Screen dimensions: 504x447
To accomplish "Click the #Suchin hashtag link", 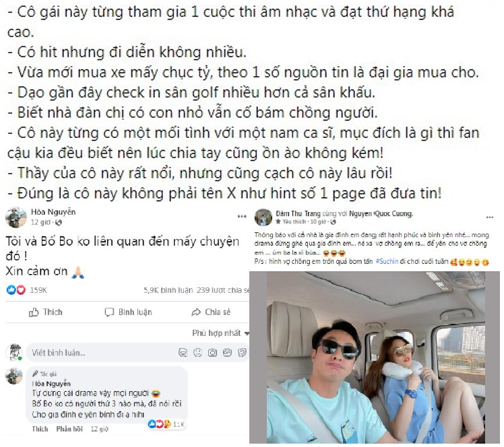I will coord(387,262).
